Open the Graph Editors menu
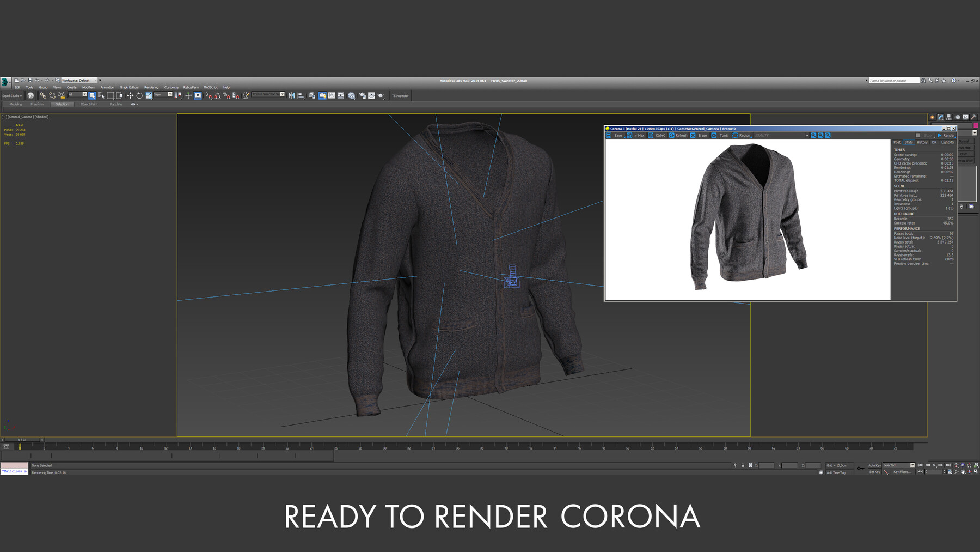Screen dimensions: 980x552 129,87
